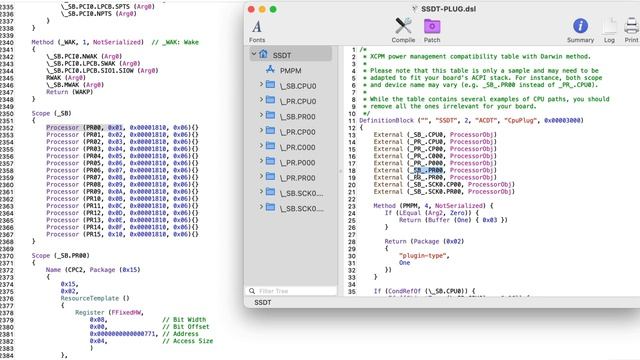Screen dimensions: 640x360
Task: Click ResourceTemplate () in background editor
Action: click(95, 298)
